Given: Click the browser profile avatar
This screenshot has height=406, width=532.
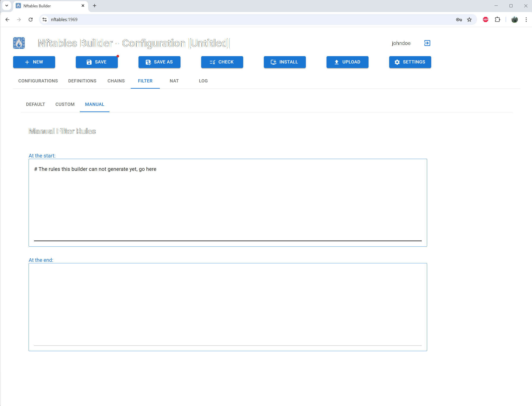Looking at the screenshot, I should tap(515, 20).
